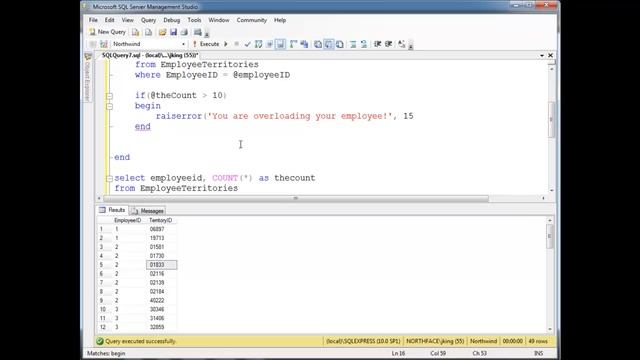The width and height of the screenshot is (640, 360).
Task: Collapse the begin block outline
Action: coord(109,107)
